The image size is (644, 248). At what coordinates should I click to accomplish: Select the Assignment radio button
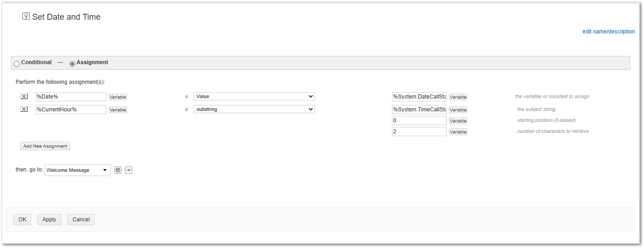click(x=72, y=64)
